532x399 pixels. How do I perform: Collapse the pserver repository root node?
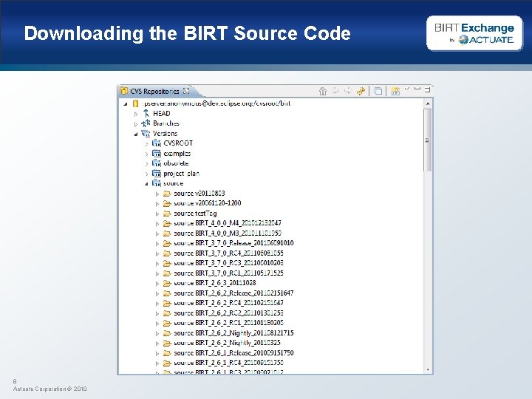tap(126, 104)
